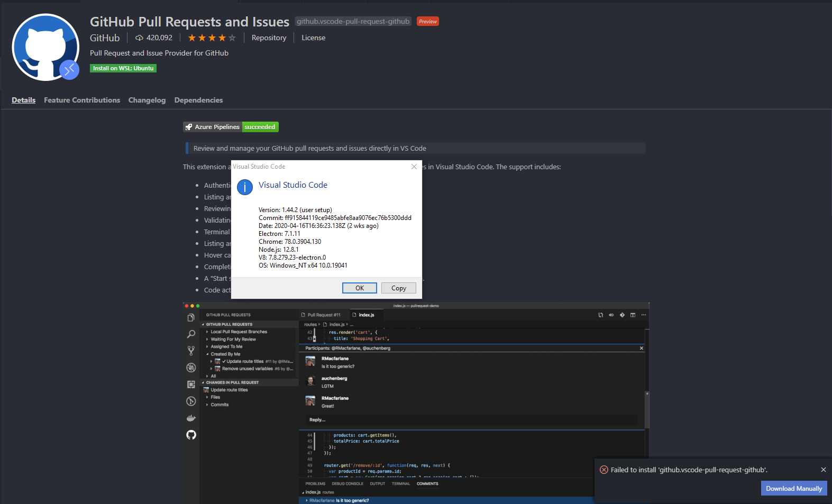Click the blue info icon in the dialog
Viewport: 832px width, 504px height.
point(245,187)
